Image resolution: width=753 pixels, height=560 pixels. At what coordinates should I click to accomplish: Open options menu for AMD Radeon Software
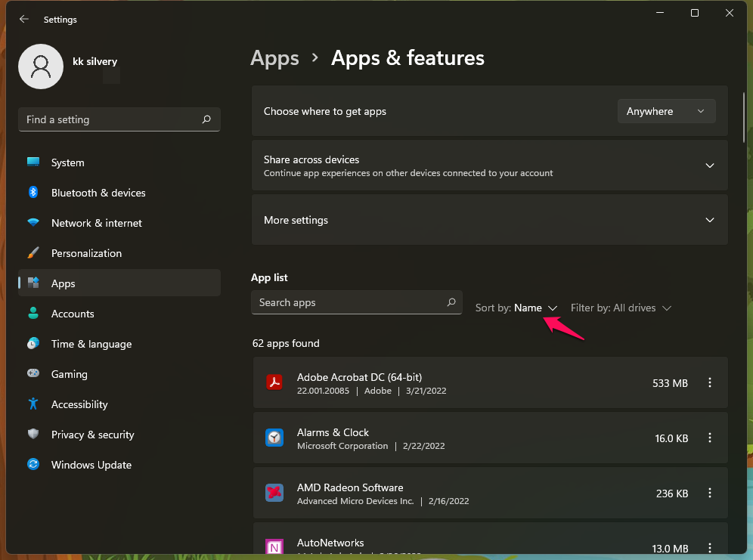[710, 493]
